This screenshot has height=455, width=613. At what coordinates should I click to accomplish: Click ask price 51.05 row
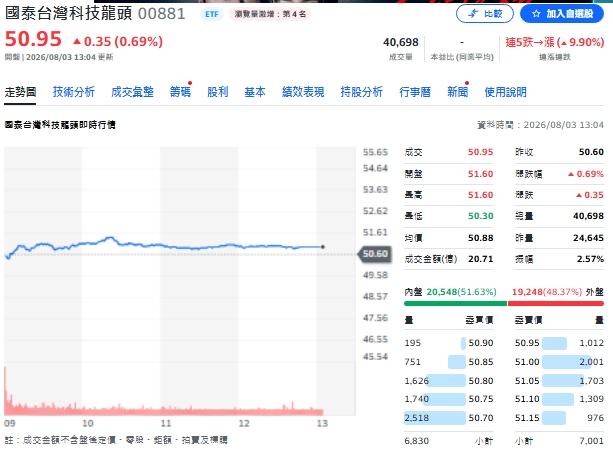(559, 381)
